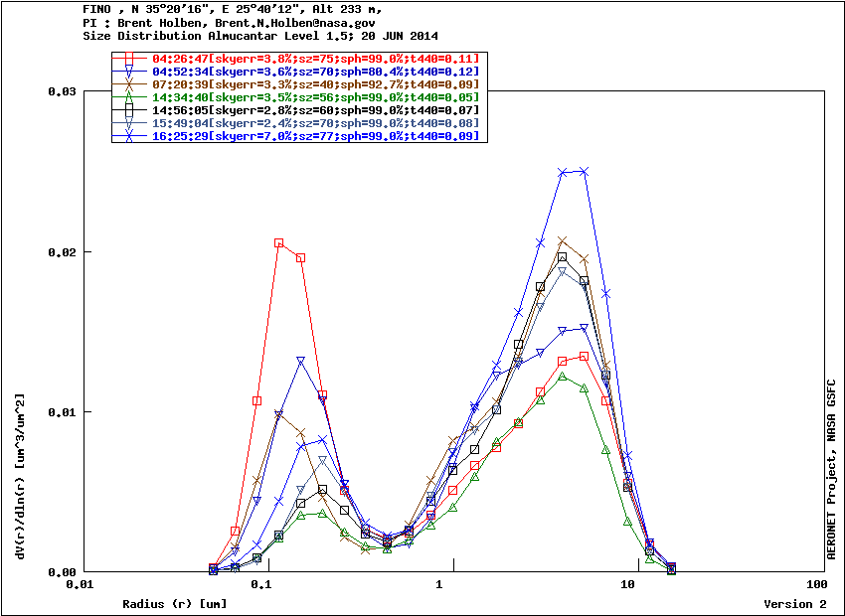Click the highest red square data point

[278, 242]
